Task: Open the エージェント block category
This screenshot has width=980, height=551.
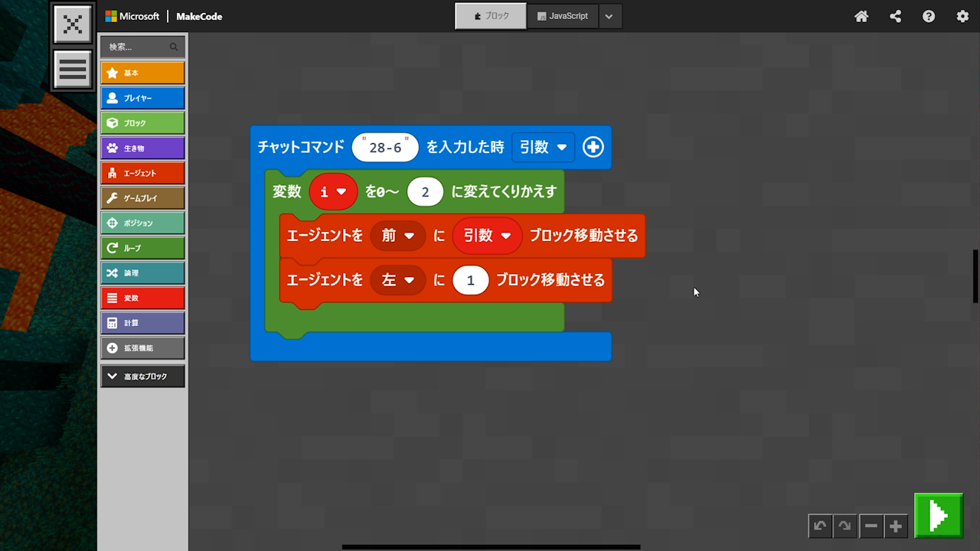Action: pyautogui.click(x=142, y=173)
